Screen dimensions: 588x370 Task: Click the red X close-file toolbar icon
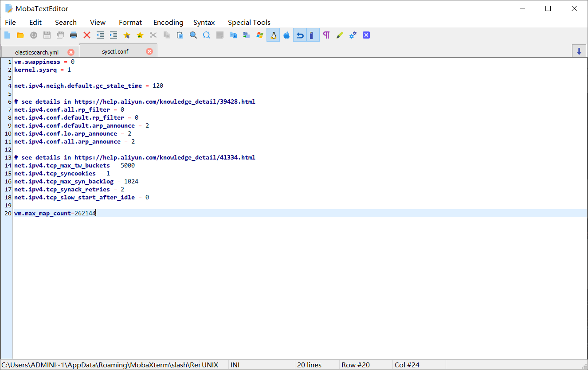(x=87, y=35)
